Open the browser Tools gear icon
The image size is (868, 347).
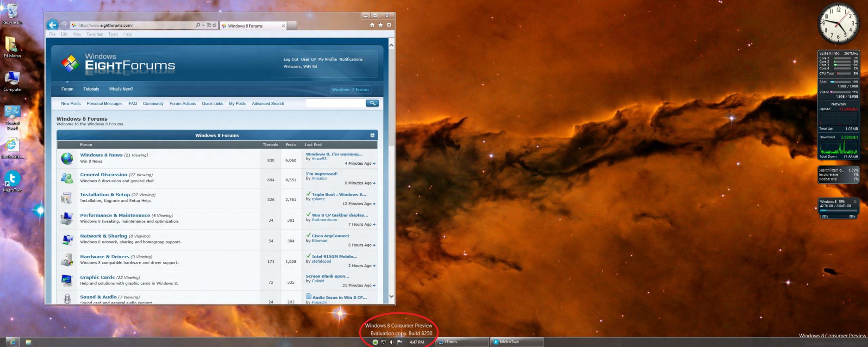[389, 25]
